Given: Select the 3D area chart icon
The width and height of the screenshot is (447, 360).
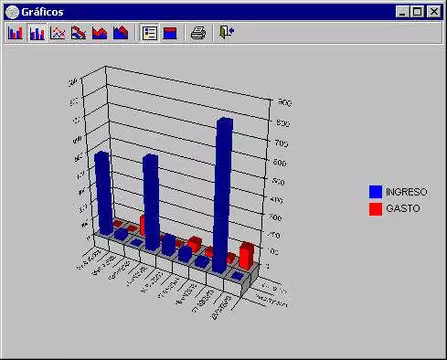Looking at the screenshot, I should click(120, 33).
